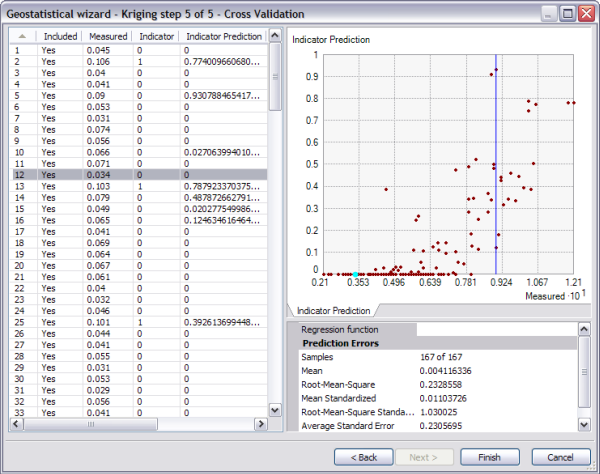Image resolution: width=600 pixels, height=474 pixels.
Task: Click the Root-Mean-Square label
Action: click(338, 384)
